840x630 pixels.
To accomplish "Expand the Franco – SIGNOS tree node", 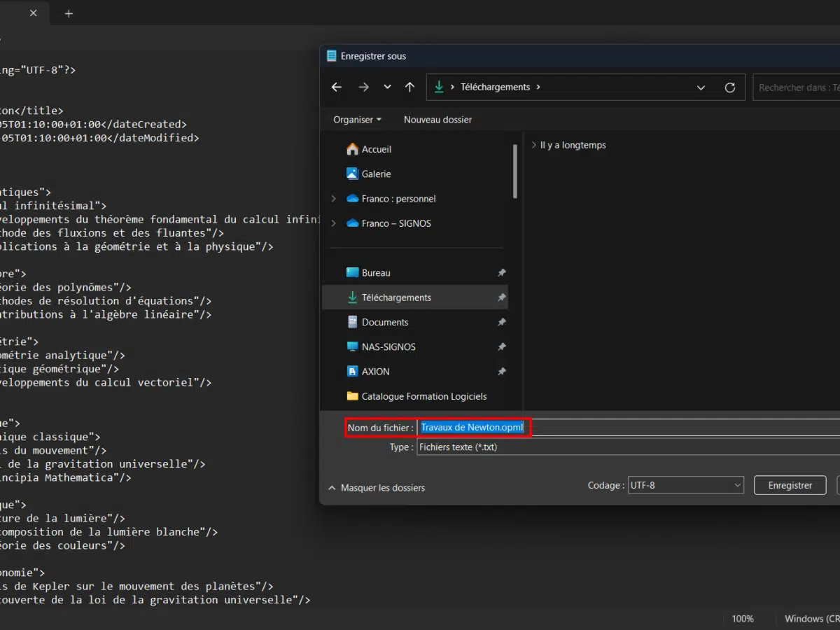I will (334, 223).
